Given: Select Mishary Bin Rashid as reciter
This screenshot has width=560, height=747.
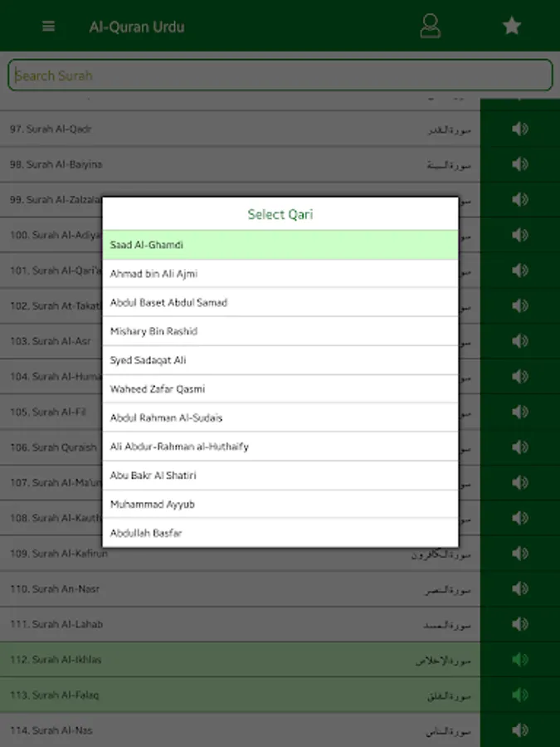Looking at the screenshot, I should (x=280, y=331).
